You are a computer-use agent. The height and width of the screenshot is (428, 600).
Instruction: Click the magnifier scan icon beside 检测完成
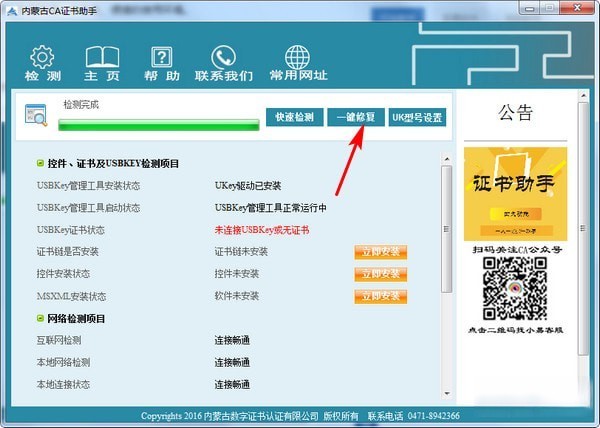coord(36,115)
